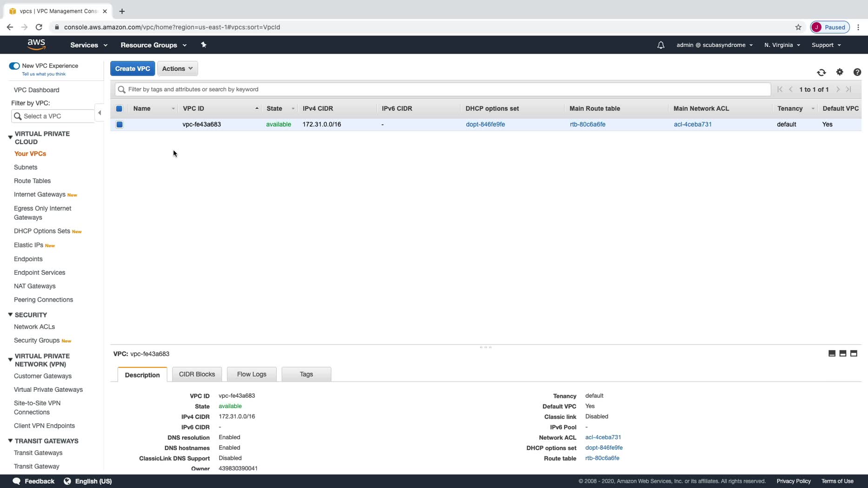Switch to the CIDR Blocks tab

[197, 374]
